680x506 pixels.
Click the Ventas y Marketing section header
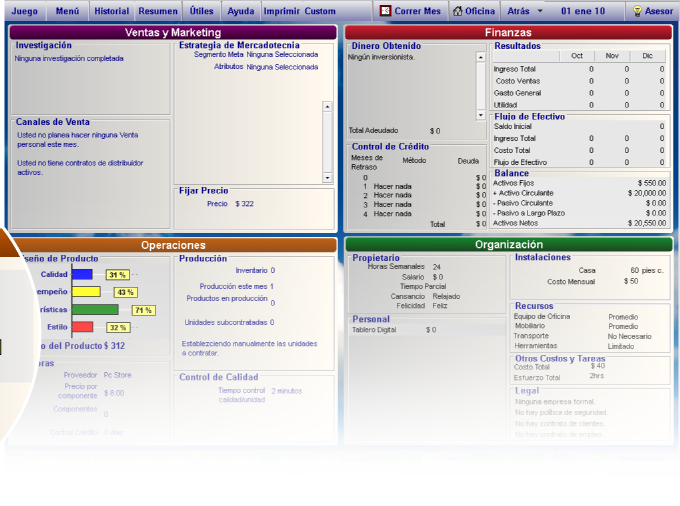point(173,32)
